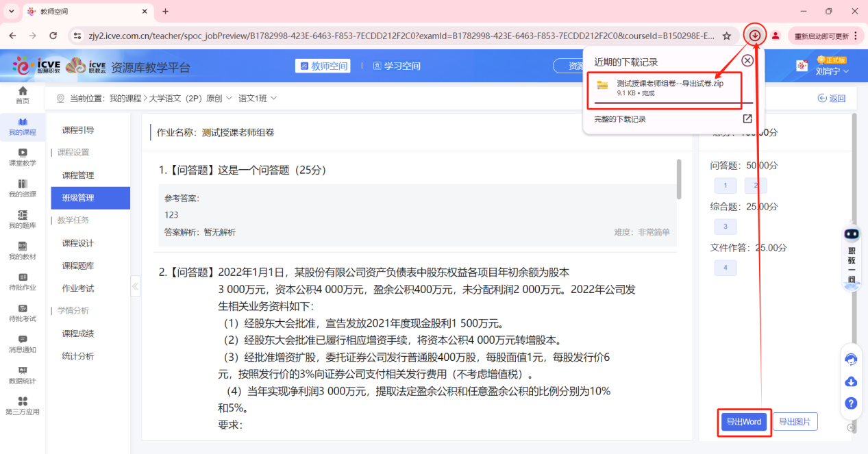
Task: Click the 导出Word button
Action: pos(744,422)
